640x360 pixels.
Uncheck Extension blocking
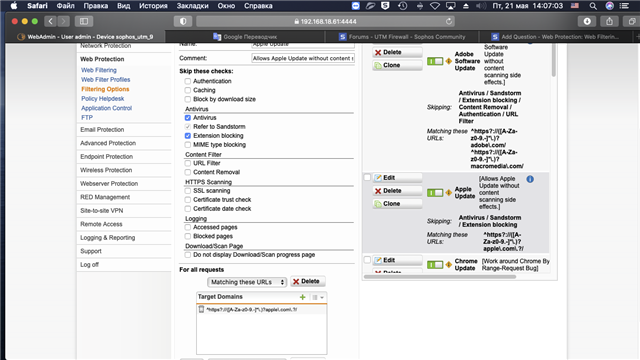point(188,136)
